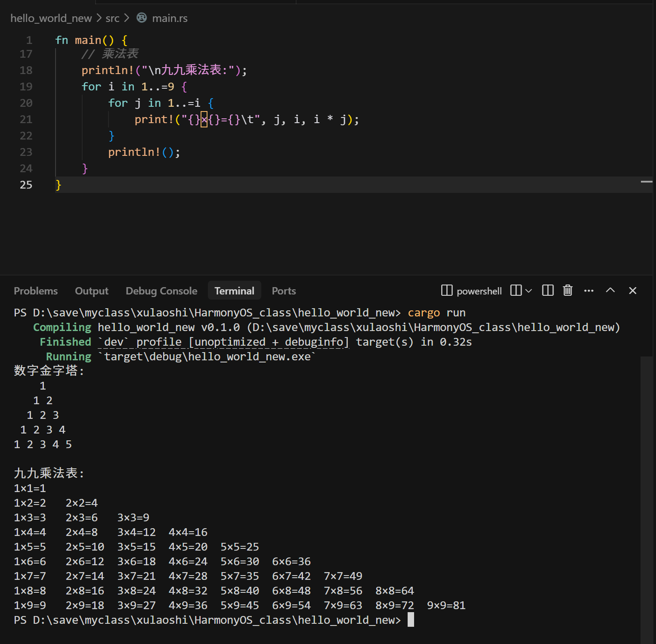Click 'for i in 1..=9' line
This screenshot has width=656, height=644.
(x=134, y=87)
